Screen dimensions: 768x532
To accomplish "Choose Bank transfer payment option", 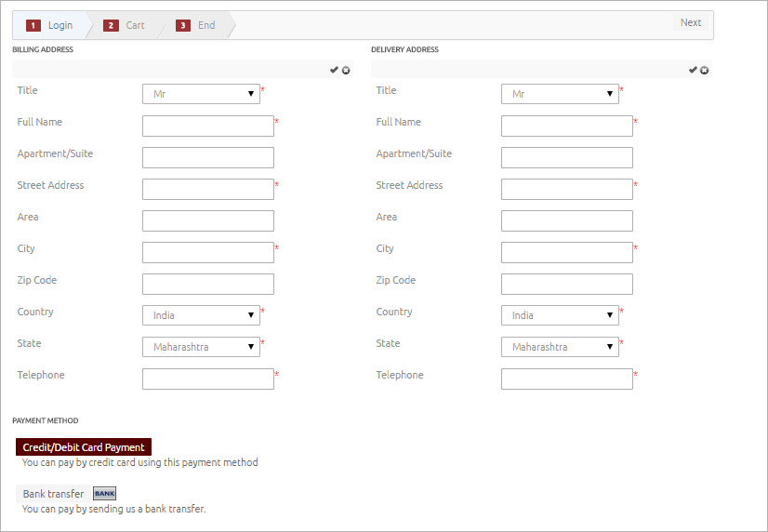I will [53, 494].
